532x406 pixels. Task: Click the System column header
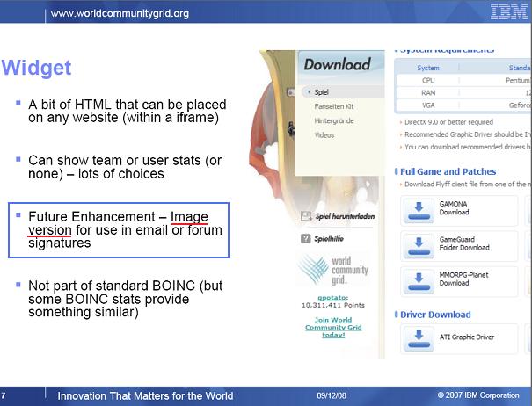[x=428, y=68]
